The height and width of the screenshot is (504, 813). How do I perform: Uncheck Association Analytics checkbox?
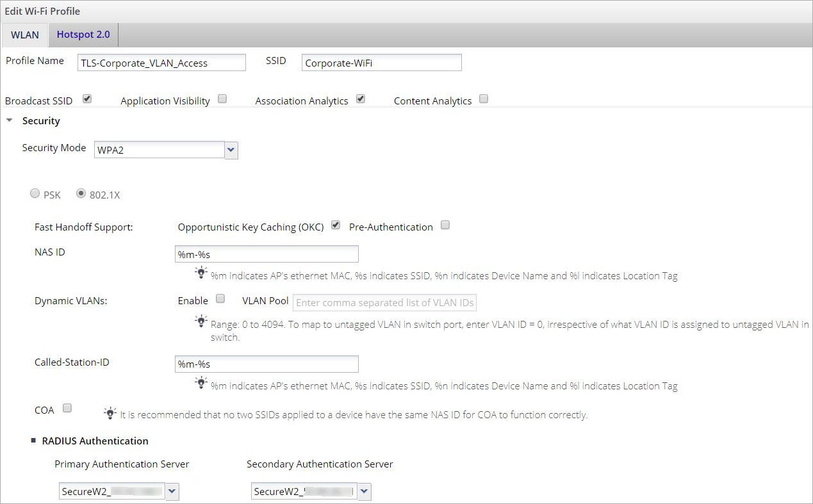click(360, 99)
